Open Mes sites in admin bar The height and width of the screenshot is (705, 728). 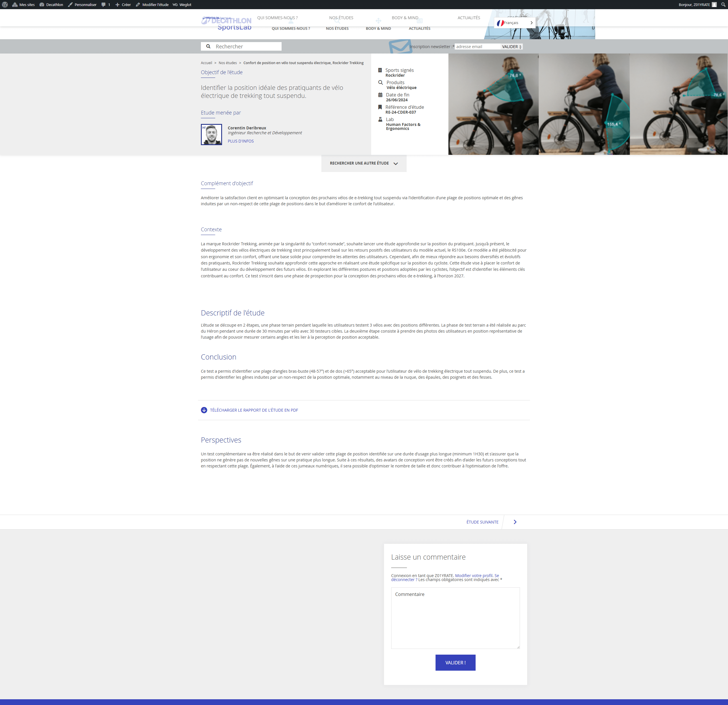tap(23, 5)
